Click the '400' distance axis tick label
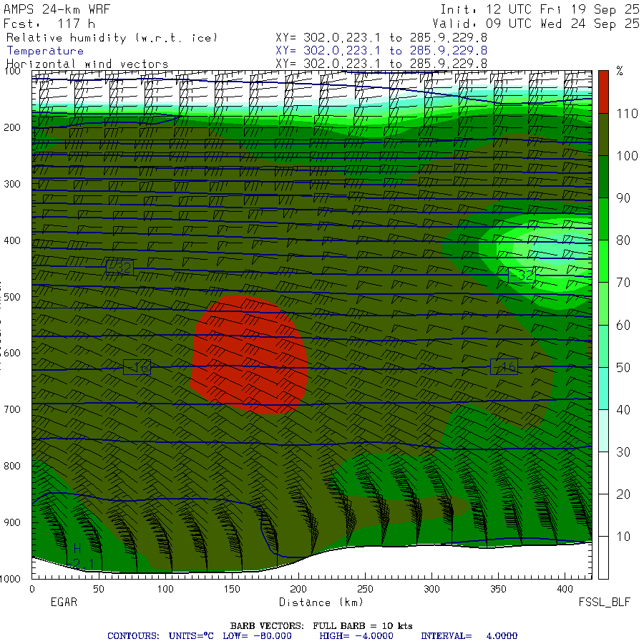 coord(565,589)
